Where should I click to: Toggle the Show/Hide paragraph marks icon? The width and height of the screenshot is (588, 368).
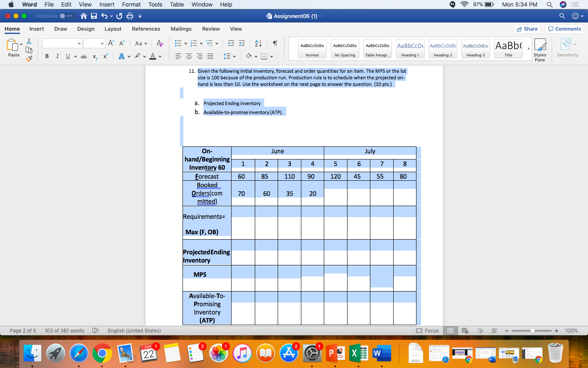pyautogui.click(x=275, y=43)
